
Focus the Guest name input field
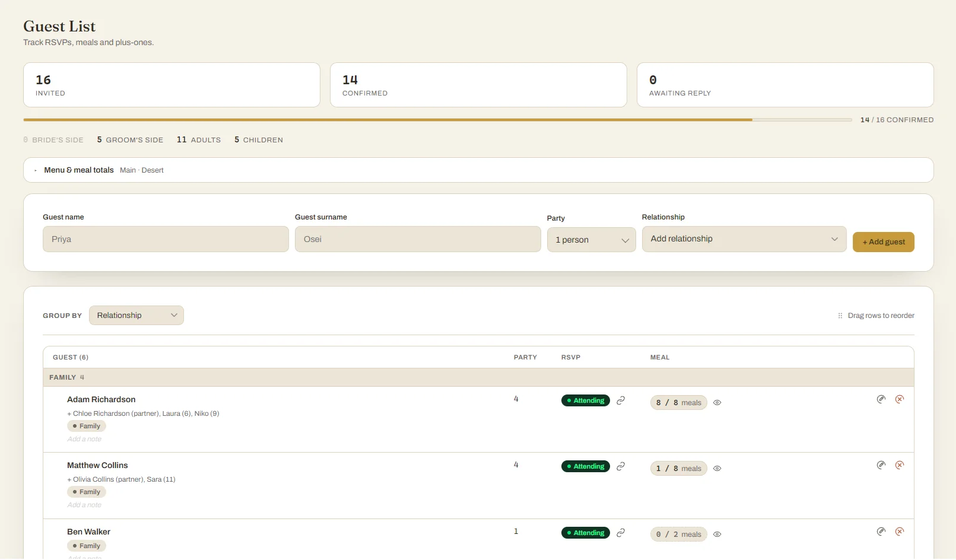166,239
